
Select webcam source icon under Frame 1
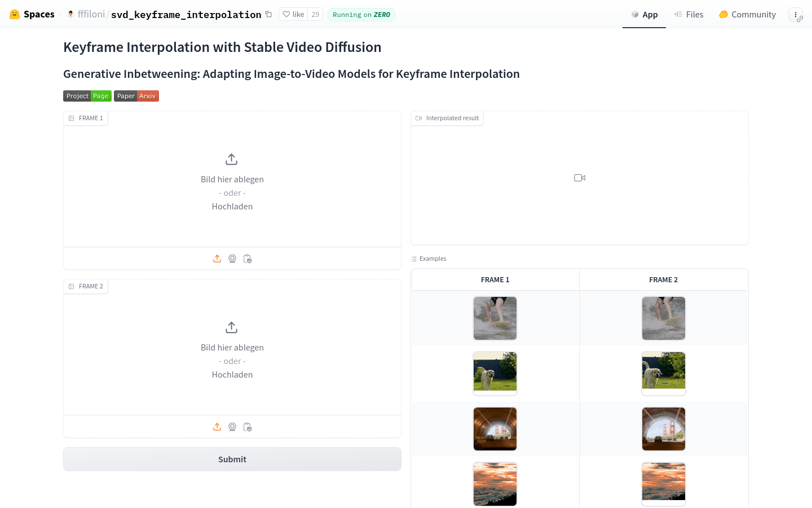tap(232, 259)
